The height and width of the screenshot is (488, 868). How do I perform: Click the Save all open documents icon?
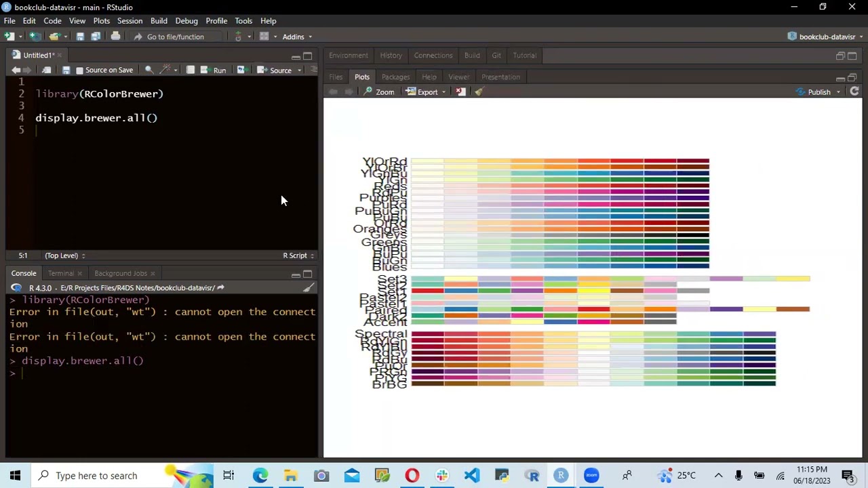tap(96, 37)
